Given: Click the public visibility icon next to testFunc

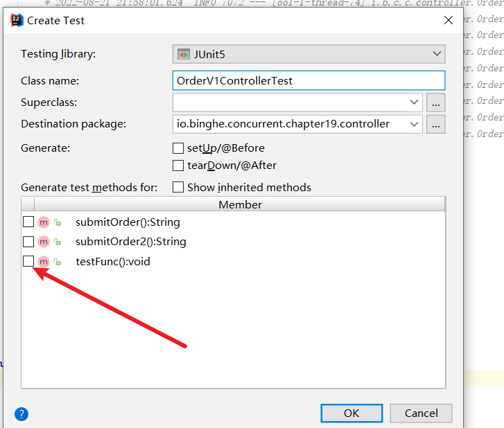Looking at the screenshot, I should pyautogui.click(x=58, y=262).
